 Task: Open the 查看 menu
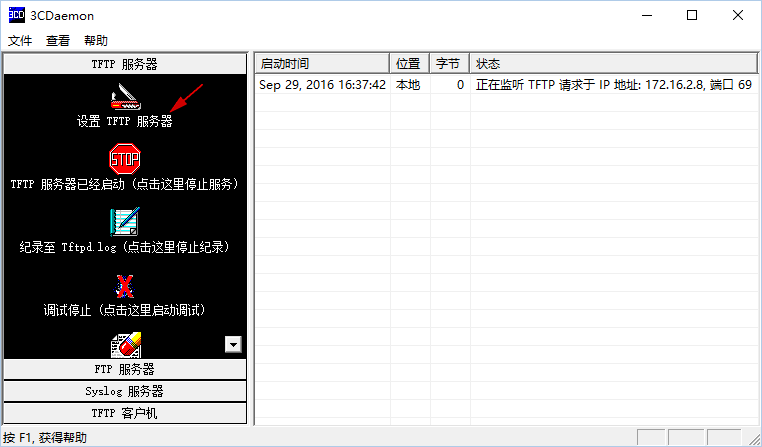click(58, 40)
